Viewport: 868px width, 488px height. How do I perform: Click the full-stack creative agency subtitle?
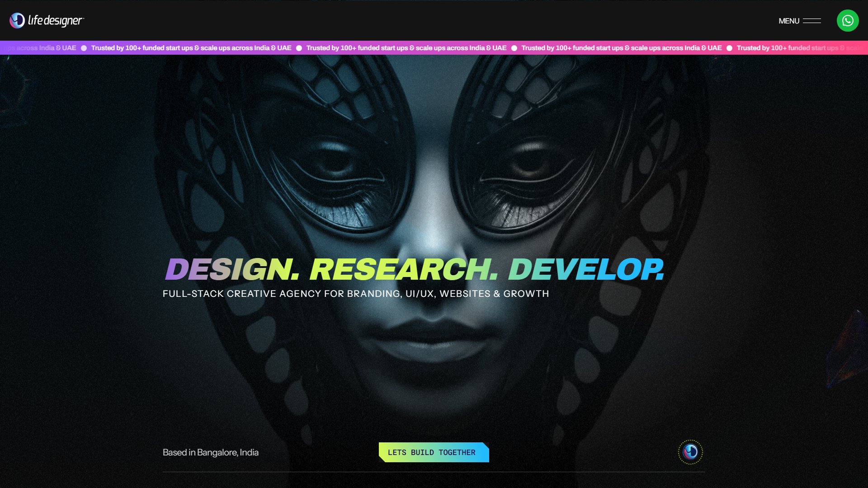point(356,294)
